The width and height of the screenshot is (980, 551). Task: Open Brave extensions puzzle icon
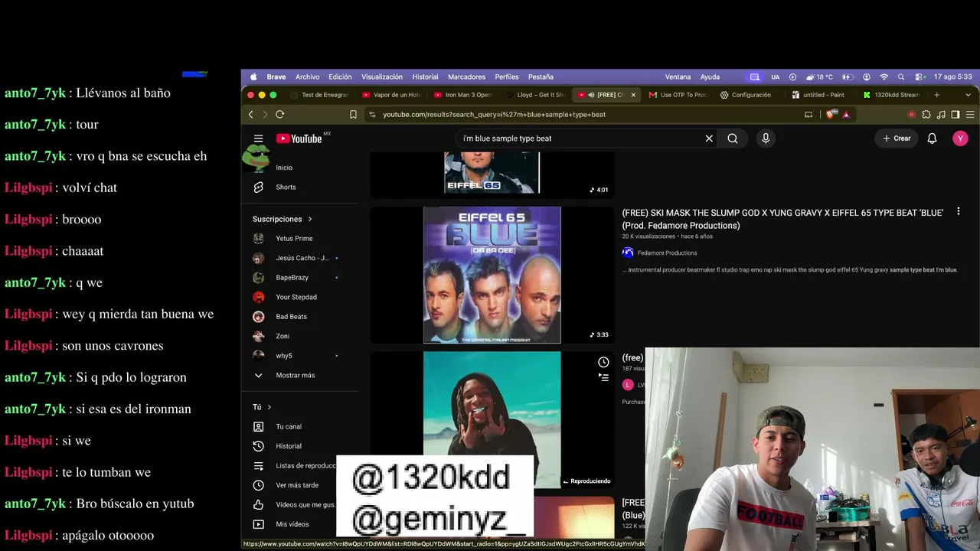(x=926, y=115)
